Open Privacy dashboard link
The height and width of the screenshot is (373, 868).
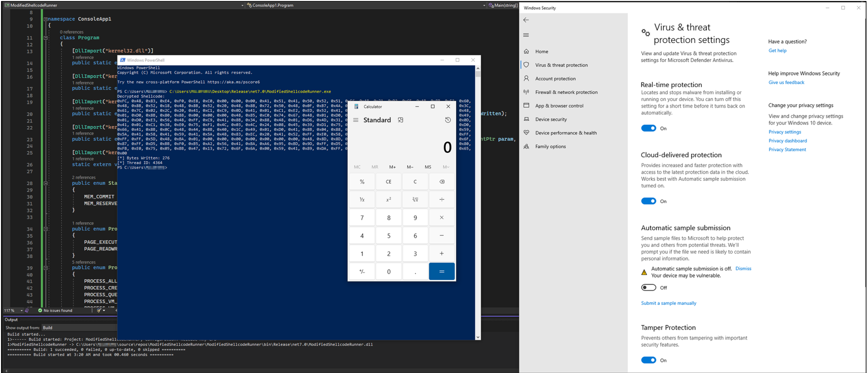pos(787,140)
